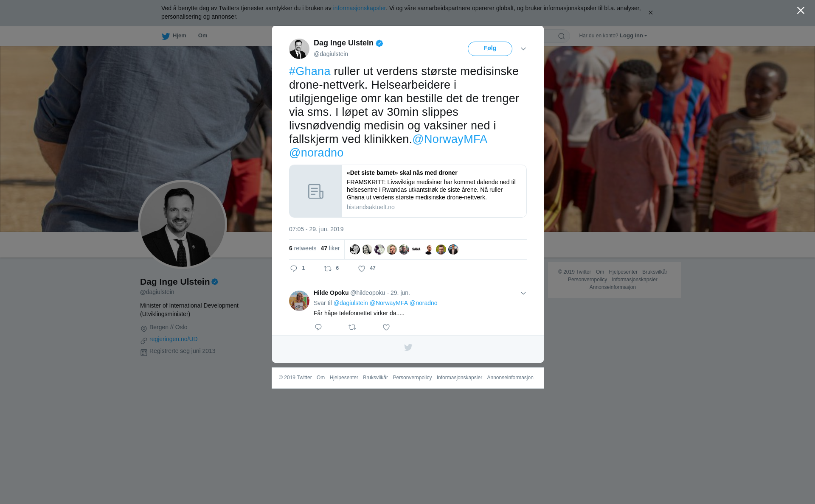Dismiss the cookie notice banner

(650, 13)
